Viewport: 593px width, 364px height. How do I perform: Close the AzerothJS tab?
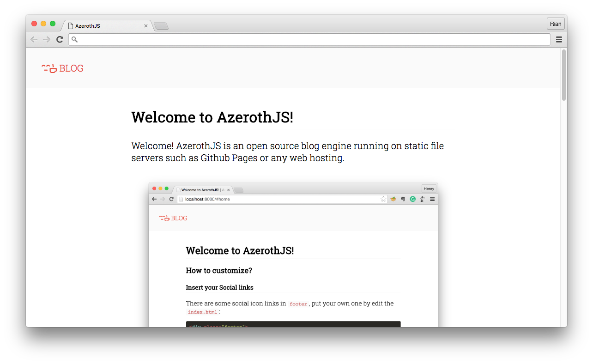pyautogui.click(x=146, y=26)
